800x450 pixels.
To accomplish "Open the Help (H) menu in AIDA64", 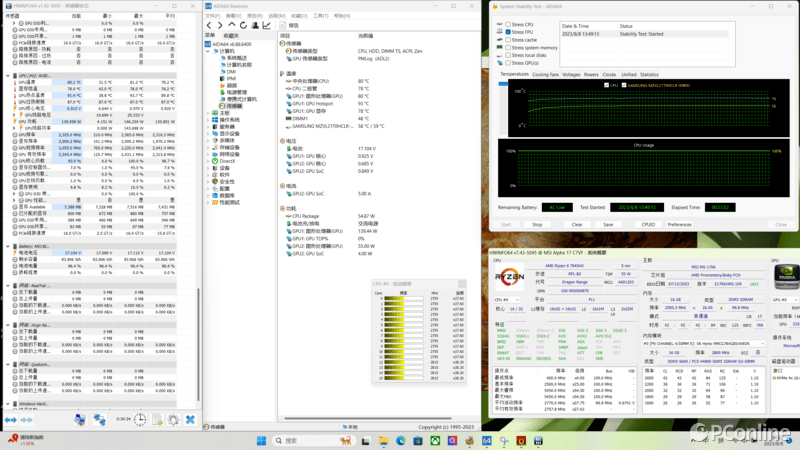I will click(x=342, y=16).
